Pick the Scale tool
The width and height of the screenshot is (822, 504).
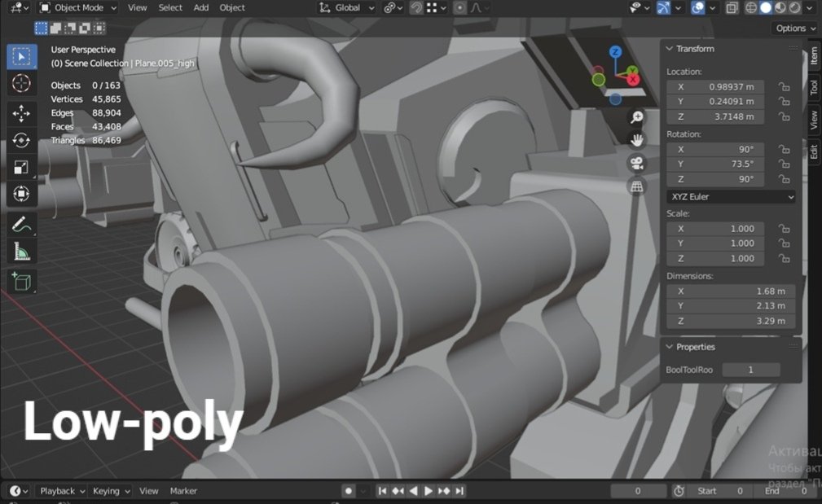tap(21, 167)
